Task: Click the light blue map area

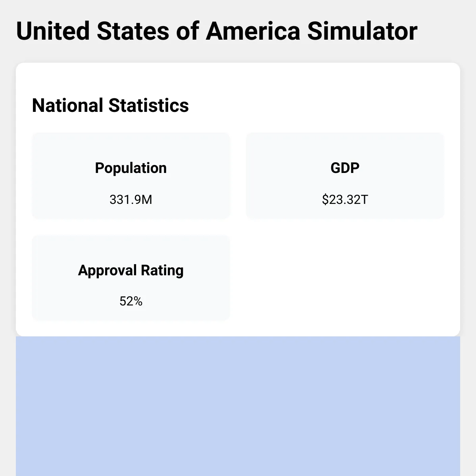Action: click(238, 406)
